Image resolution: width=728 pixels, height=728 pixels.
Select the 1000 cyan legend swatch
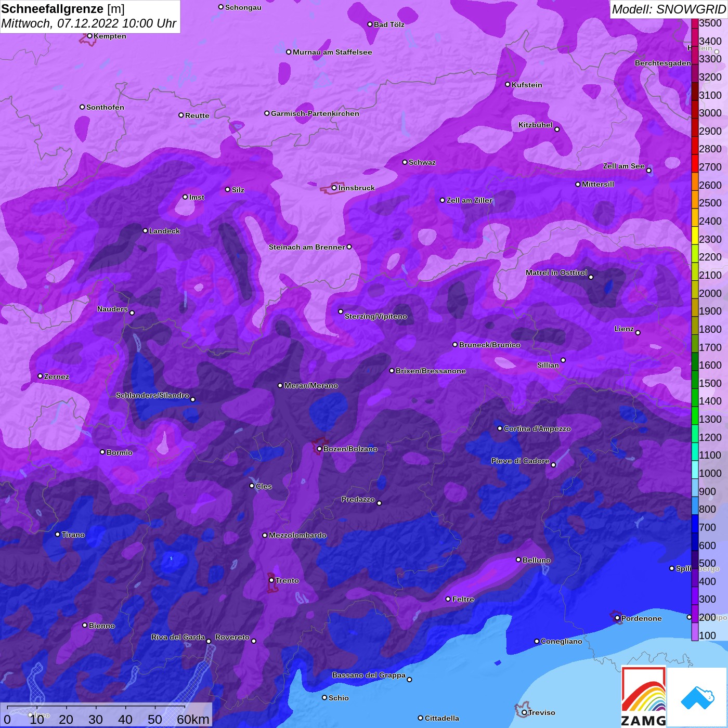pos(695,469)
